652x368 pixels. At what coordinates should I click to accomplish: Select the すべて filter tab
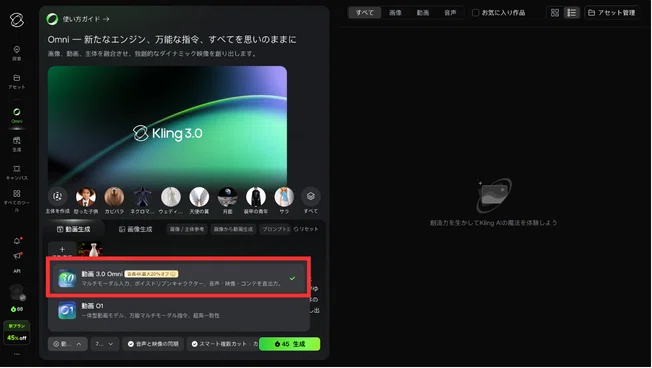click(x=365, y=13)
